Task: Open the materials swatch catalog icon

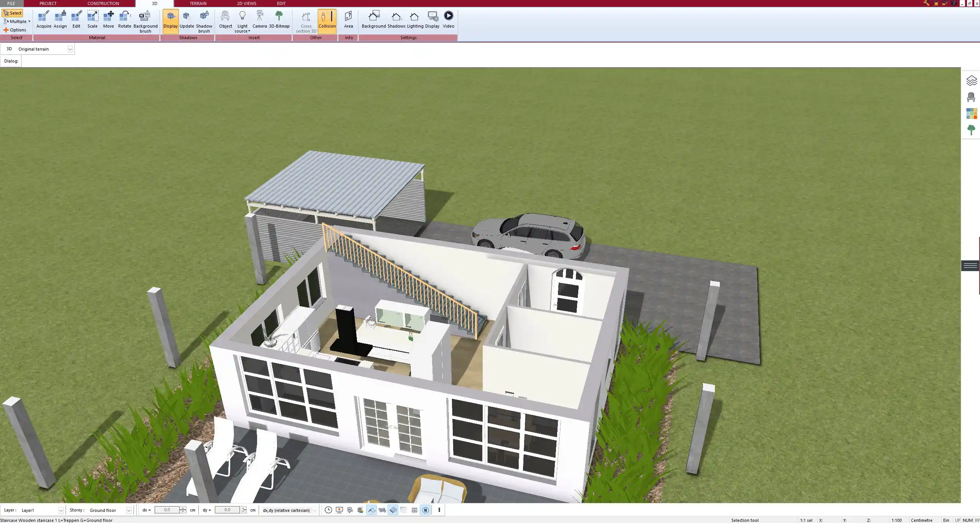Action: pos(971,113)
